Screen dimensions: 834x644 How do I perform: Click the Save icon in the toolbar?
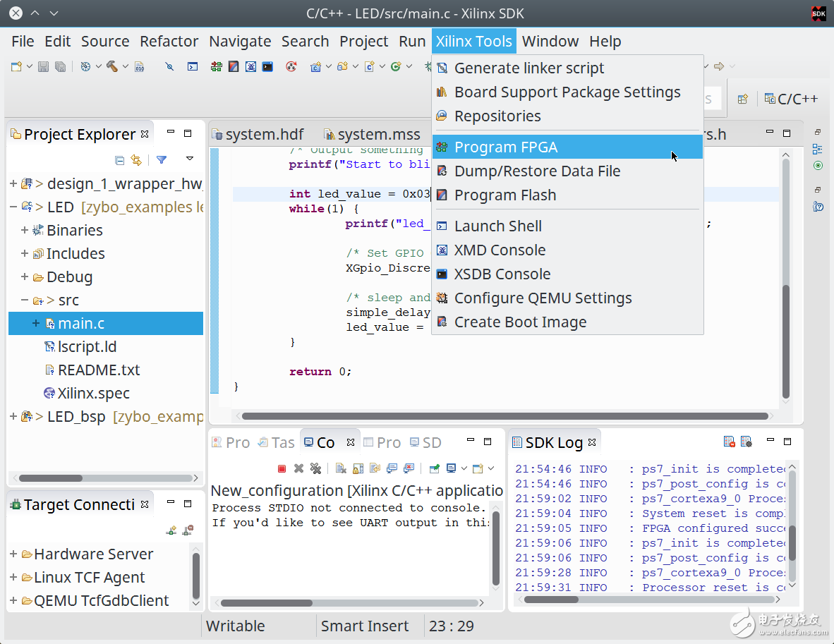click(44, 66)
